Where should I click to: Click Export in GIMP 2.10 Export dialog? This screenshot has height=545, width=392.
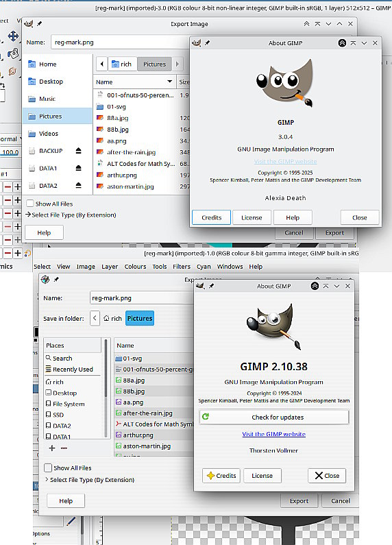tap(299, 500)
